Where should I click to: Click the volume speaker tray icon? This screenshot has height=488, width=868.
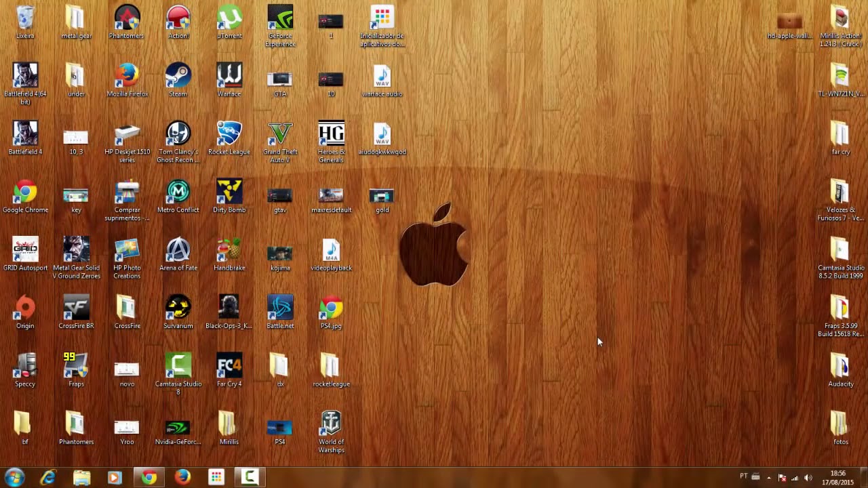click(808, 478)
